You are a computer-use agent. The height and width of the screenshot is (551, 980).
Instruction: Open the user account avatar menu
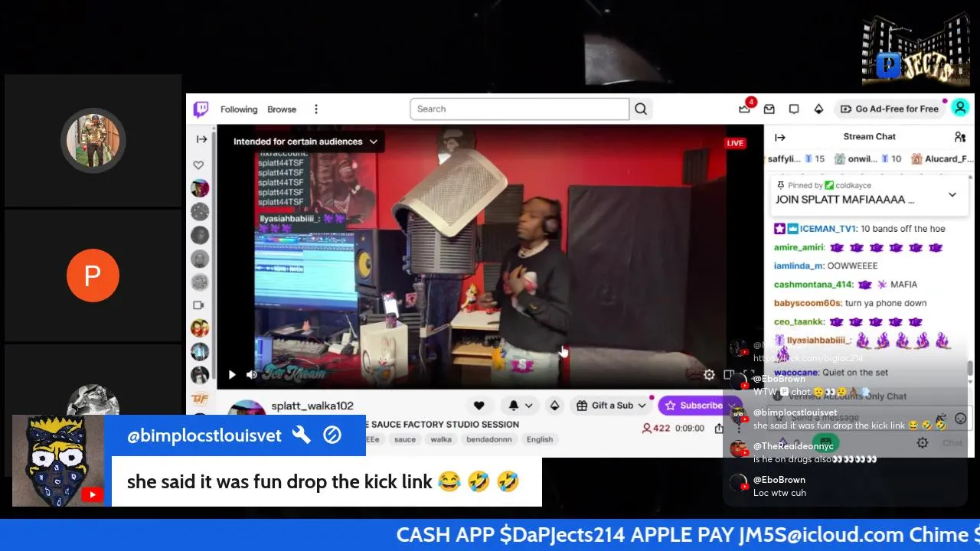tap(960, 109)
